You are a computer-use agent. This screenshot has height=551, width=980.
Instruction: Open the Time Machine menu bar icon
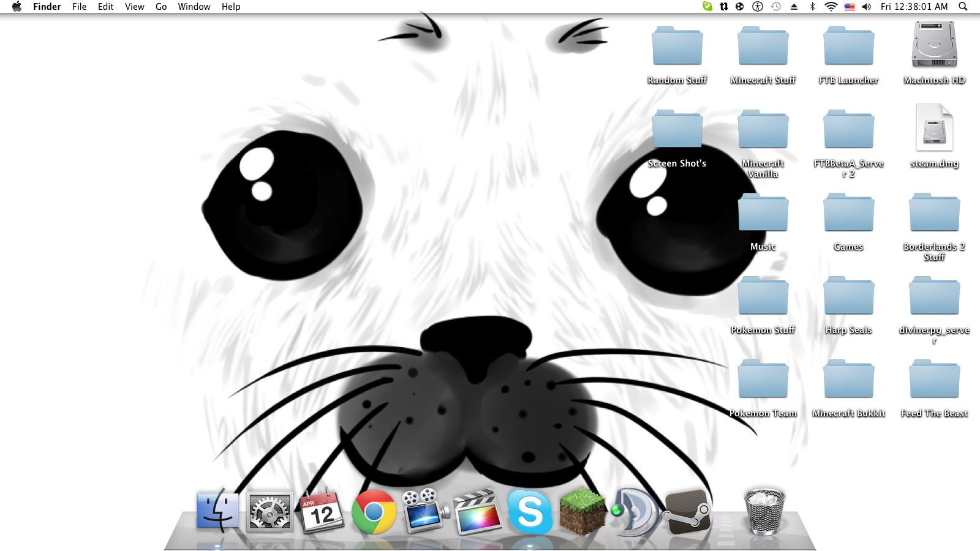tap(776, 7)
